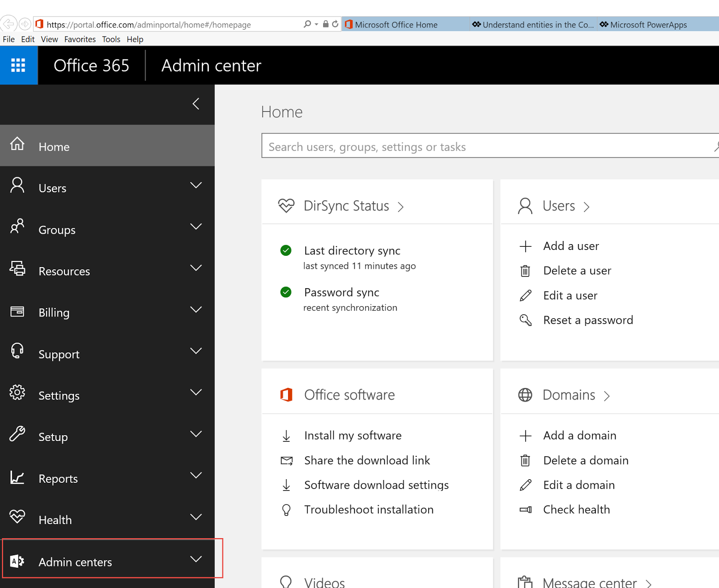This screenshot has width=719, height=588.
Task: Open the DirSync Status card header
Action: (346, 206)
